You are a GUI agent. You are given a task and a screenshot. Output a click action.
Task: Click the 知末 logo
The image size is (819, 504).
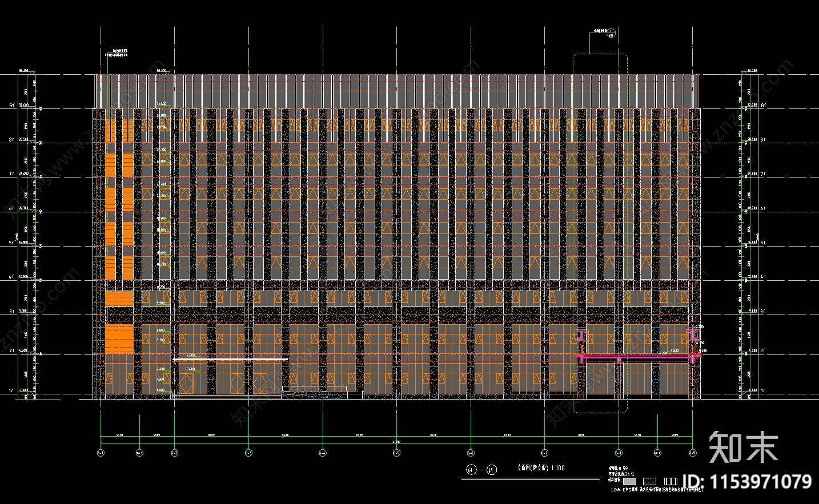[x=744, y=447]
